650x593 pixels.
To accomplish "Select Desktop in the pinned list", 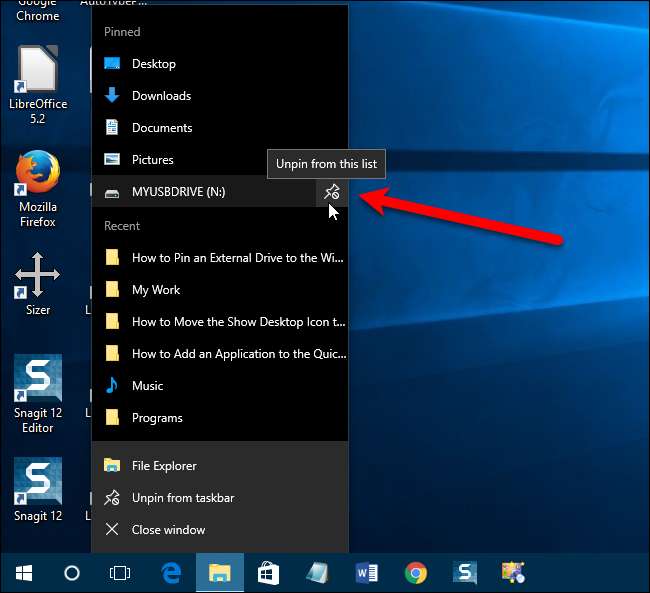I will click(x=153, y=64).
